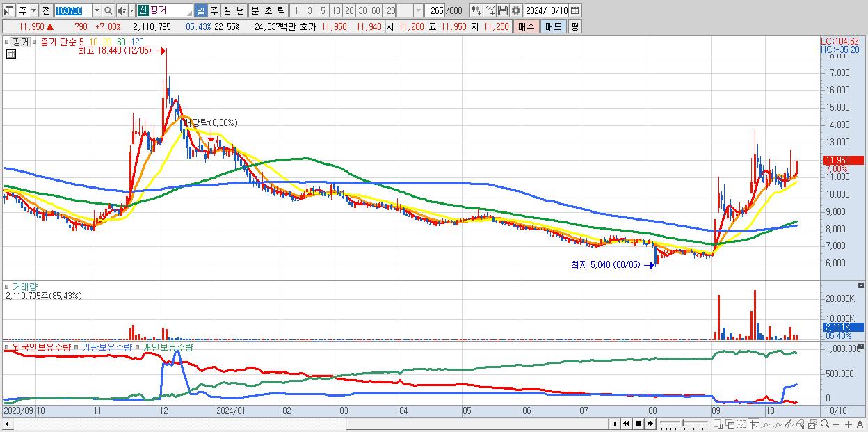Click the chart scrollbar left arrow

[x=8, y=423]
